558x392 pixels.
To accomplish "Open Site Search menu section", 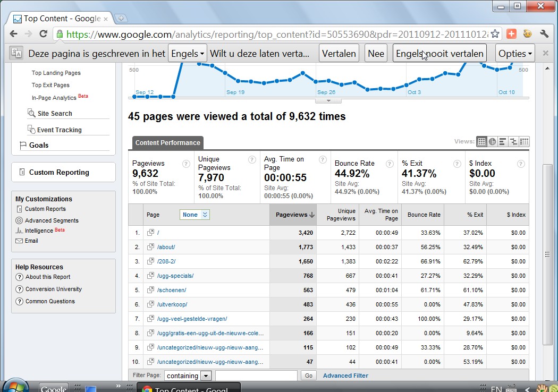I will [x=55, y=114].
